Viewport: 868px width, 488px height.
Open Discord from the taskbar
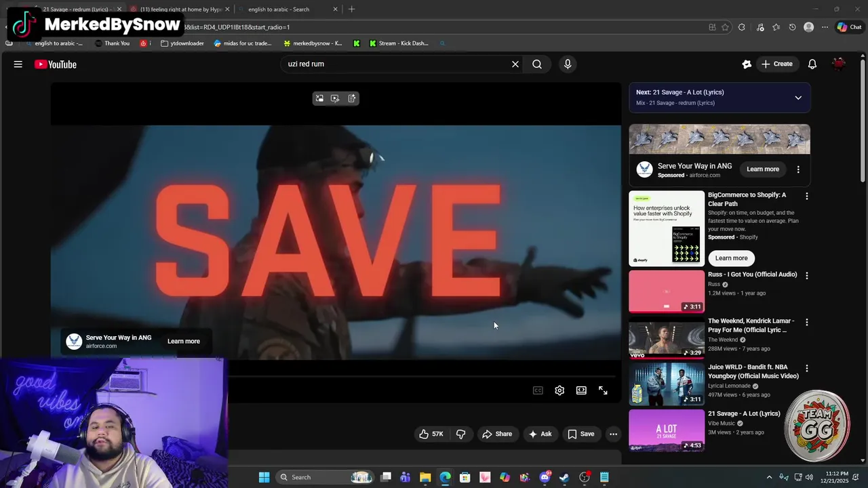coord(545,477)
